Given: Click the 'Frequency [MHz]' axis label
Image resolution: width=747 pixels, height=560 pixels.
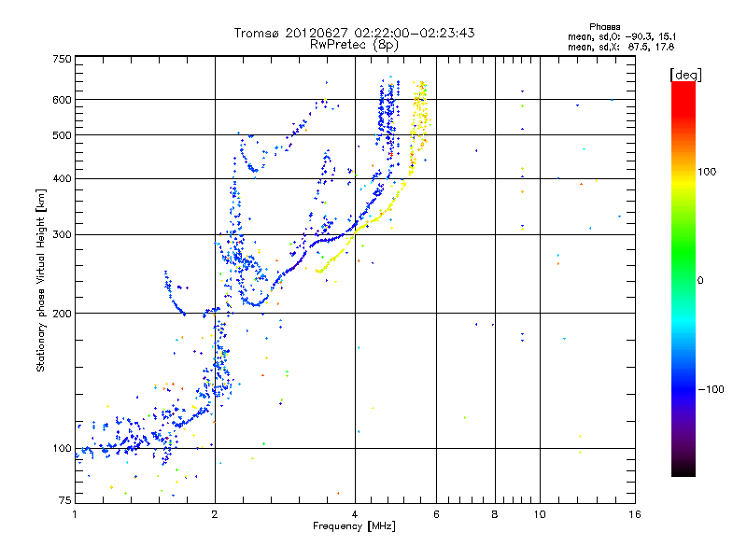Looking at the screenshot, I should (x=354, y=526).
